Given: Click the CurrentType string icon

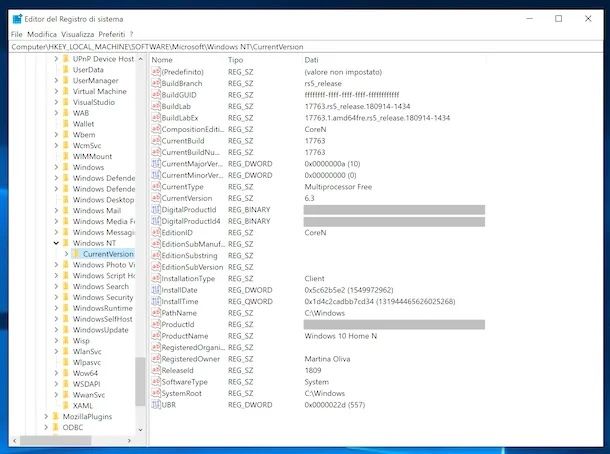Looking at the screenshot, I should (156, 187).
